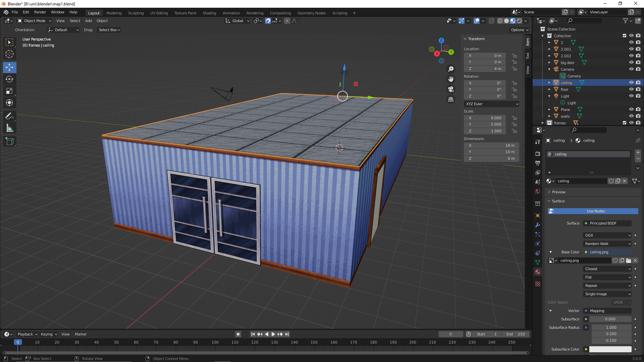Adjust the Subsurface value slider
This screenshot has height=362, width=644.
coord(610,319)
